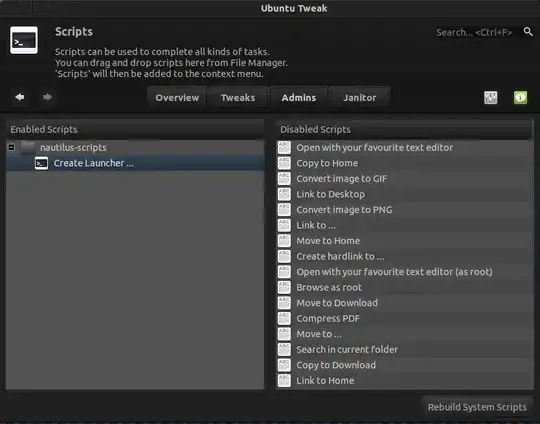Viewport: 540px width, 424px height.
Task: Click icon next to Search in current folder
Action: pyautogui.click(x=284, y=349)
